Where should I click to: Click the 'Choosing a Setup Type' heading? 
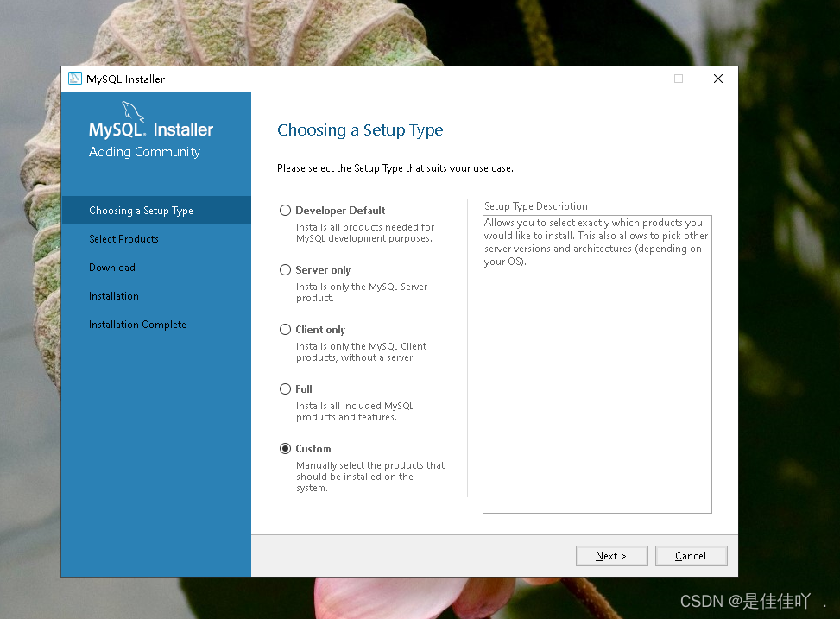360,130
